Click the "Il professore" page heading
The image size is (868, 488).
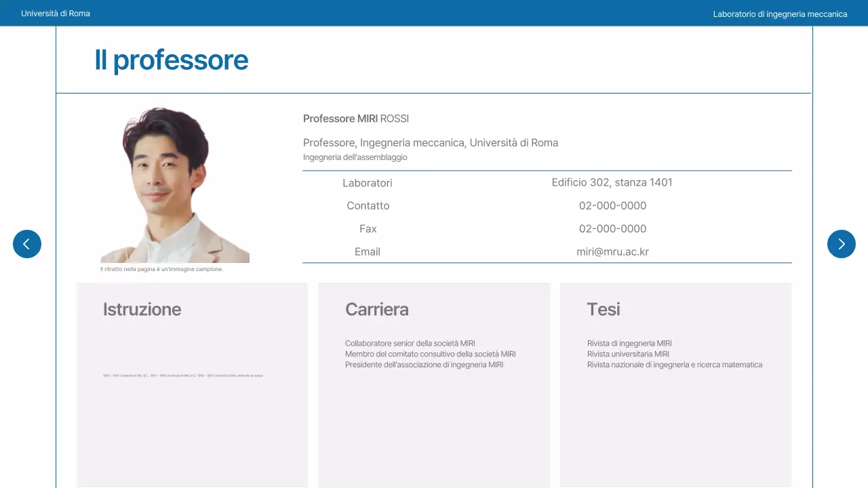(172, 60)
